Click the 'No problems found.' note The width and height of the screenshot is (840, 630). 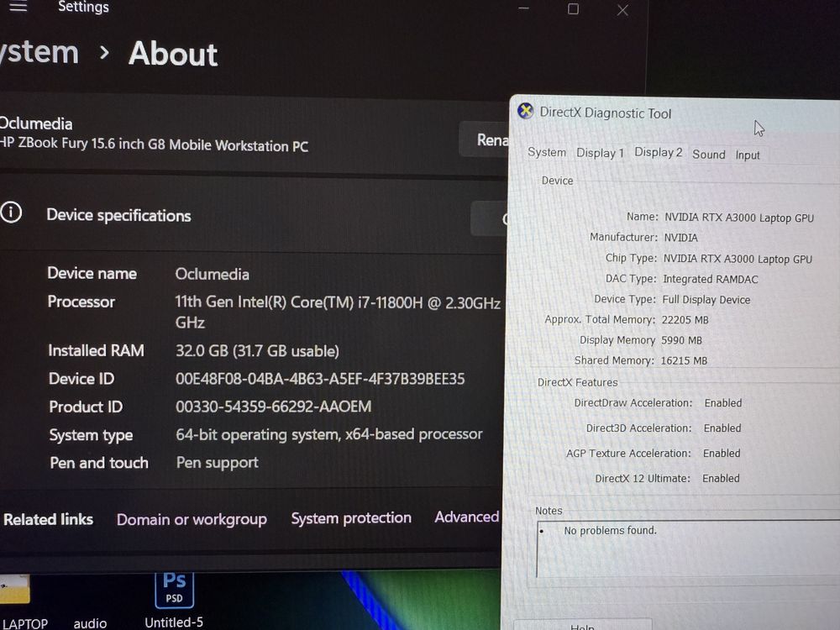(610, 530)
